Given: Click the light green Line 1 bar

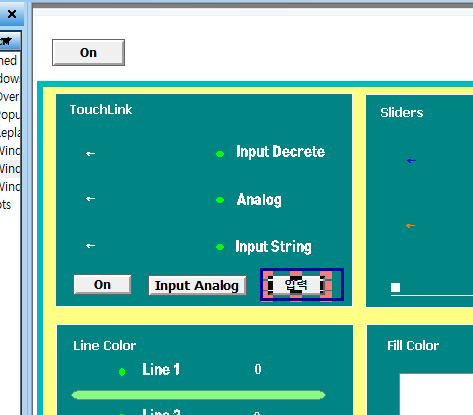Looking at the screenshot, I should tap(198, 395).
